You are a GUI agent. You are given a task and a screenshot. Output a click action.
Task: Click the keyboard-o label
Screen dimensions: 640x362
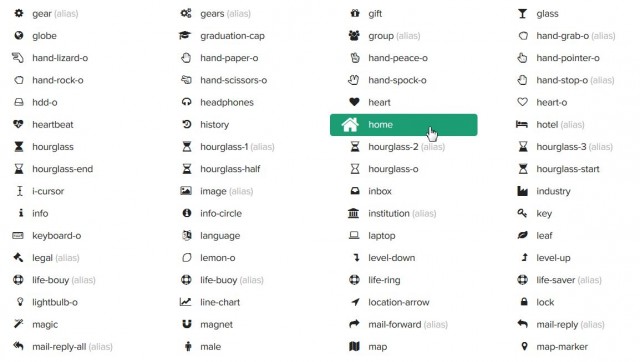pos(57,236)
